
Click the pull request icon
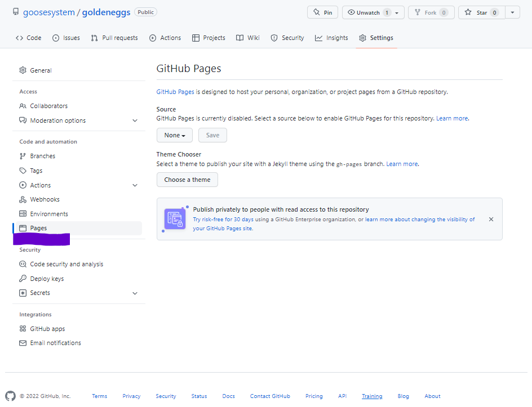click(94, 38)
